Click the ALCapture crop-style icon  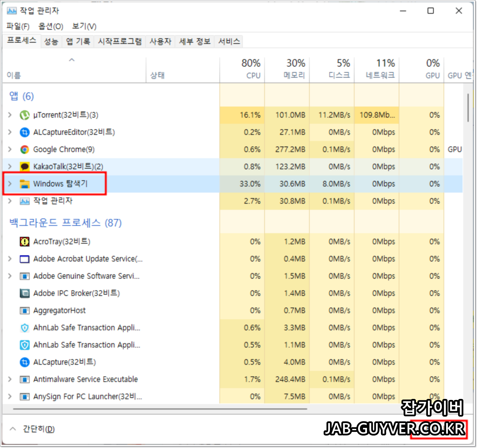(24, 362)
